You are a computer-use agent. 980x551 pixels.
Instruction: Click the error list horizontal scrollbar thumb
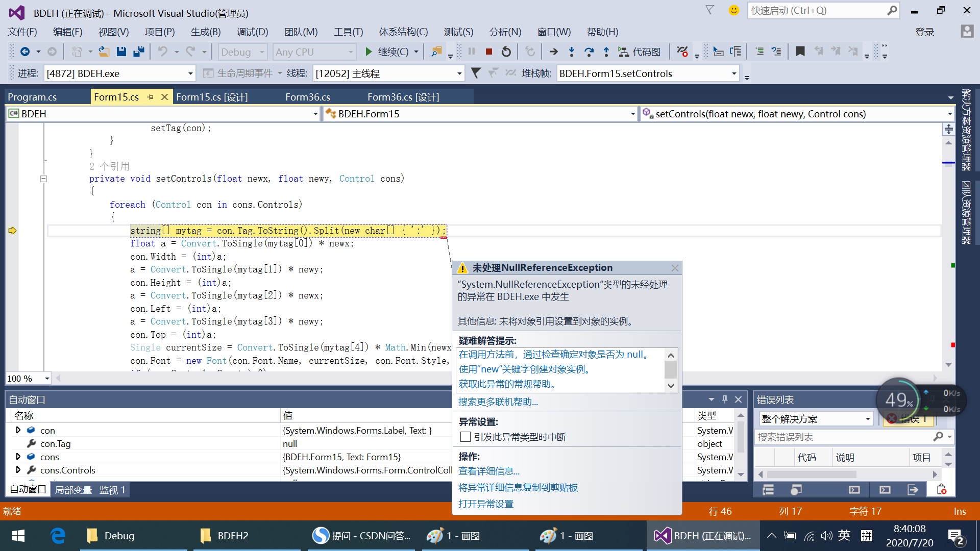pyautogui.click(x=812, y=474)
